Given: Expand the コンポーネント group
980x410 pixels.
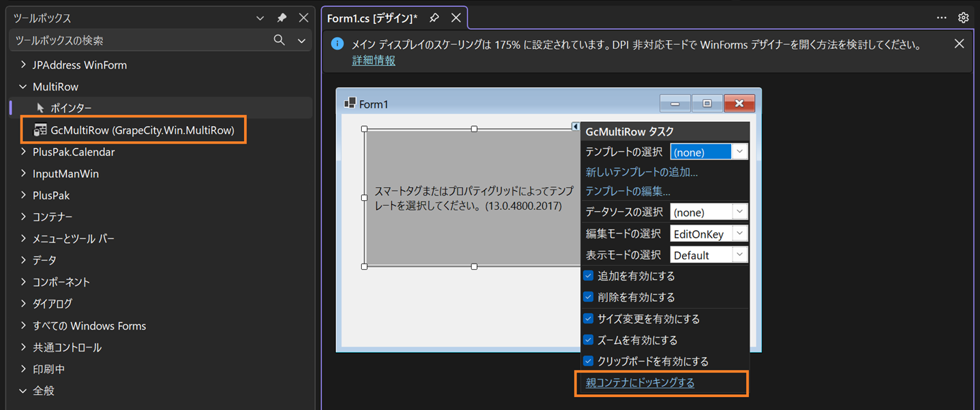Looking at the screenshot, I should (x=23, y=282).
